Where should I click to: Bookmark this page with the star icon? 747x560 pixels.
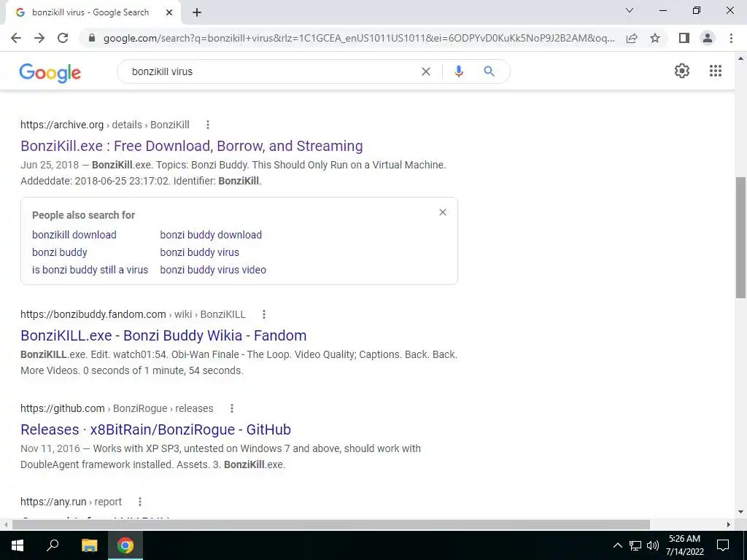click(655, 38)
